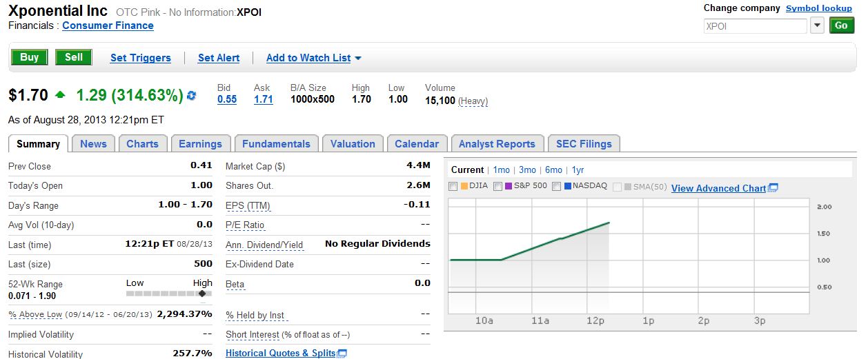Switch to the Fundamentals tab
This screenshot has width=868, height=359.
pyautogui.click(x=275, y=144)
